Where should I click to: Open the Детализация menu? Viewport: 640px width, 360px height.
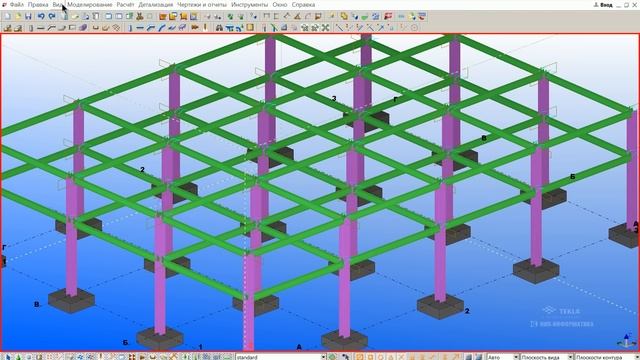(156, 5)
